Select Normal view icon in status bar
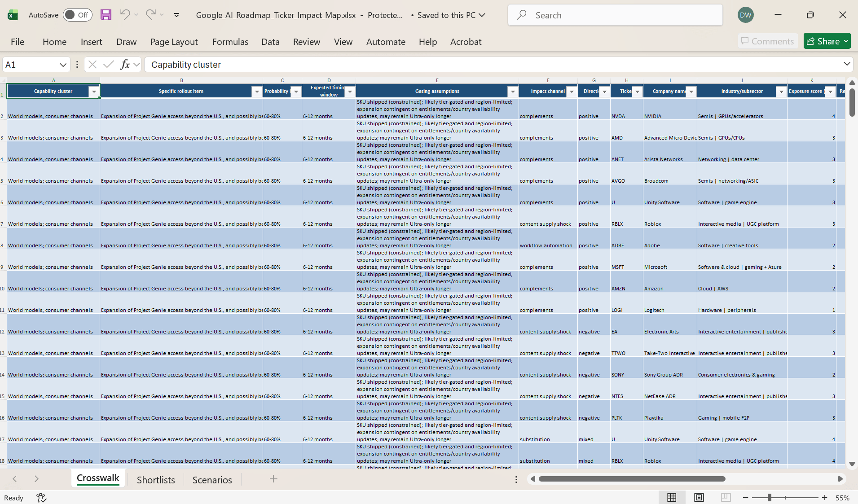The image size is (858, 504). point(672,497)
